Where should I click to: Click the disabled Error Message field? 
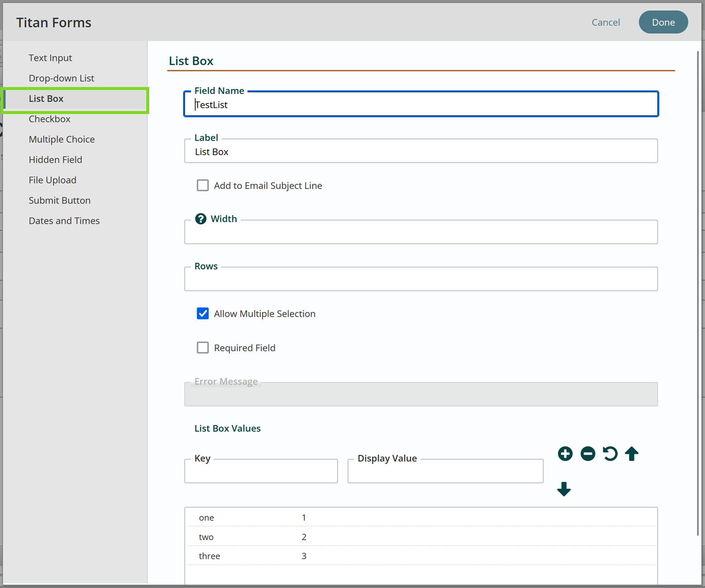click(421, 394)
